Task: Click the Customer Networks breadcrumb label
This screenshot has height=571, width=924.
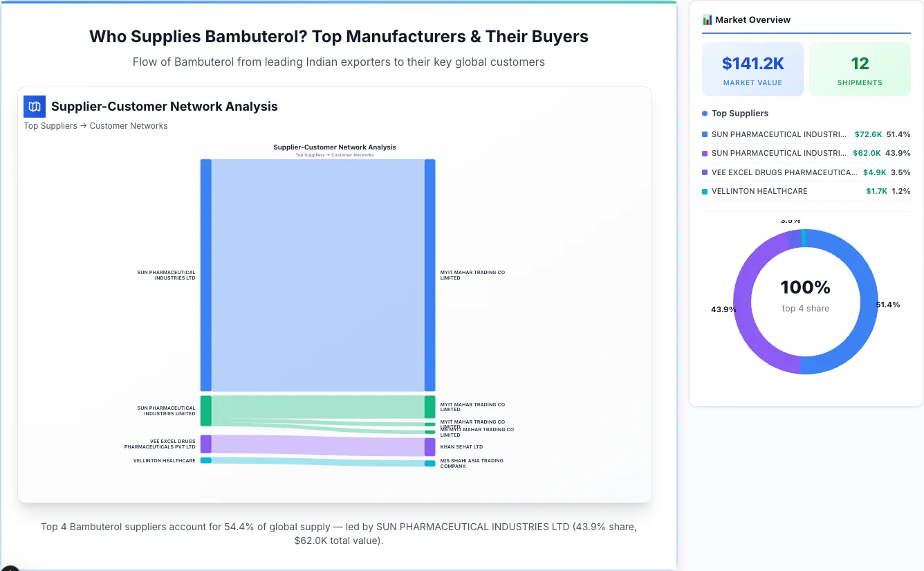Action: pyautogui.click(x=129, y=125)
